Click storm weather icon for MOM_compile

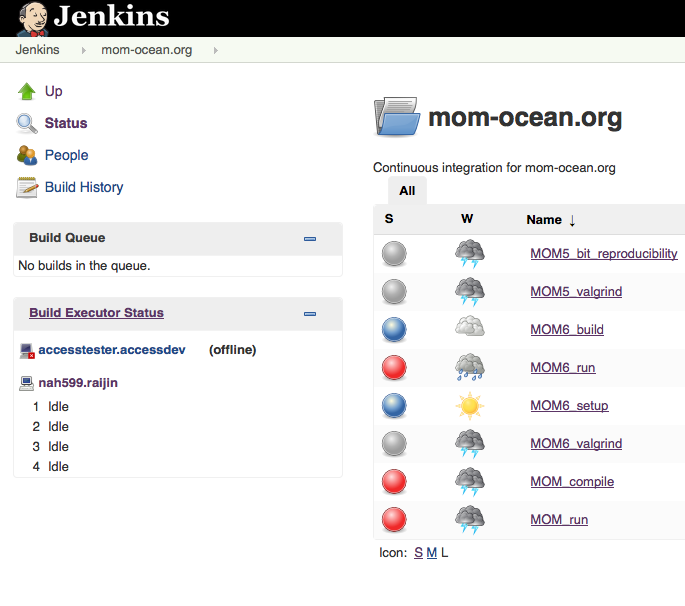click(470, 481)
